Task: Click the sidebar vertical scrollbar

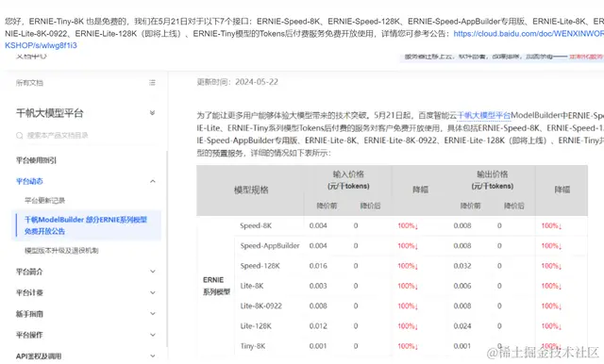Action: [x=167, y=248]
